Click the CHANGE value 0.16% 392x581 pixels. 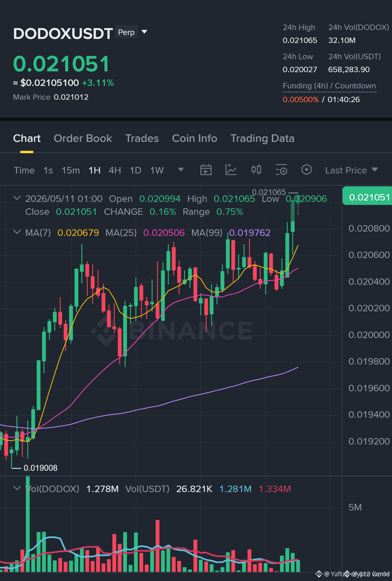[x=163, y=212]
